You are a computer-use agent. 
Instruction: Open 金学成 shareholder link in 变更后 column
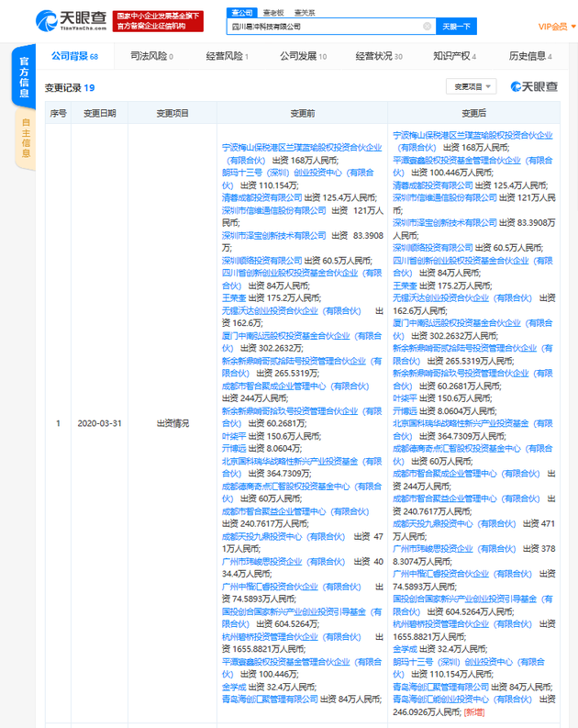tap(405, 649)
